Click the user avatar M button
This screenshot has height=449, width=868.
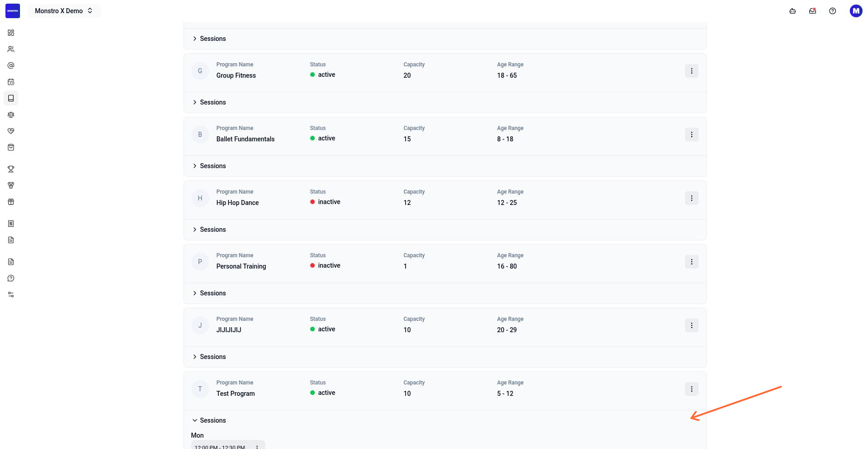pyautogui.click(x=856, y=11)
